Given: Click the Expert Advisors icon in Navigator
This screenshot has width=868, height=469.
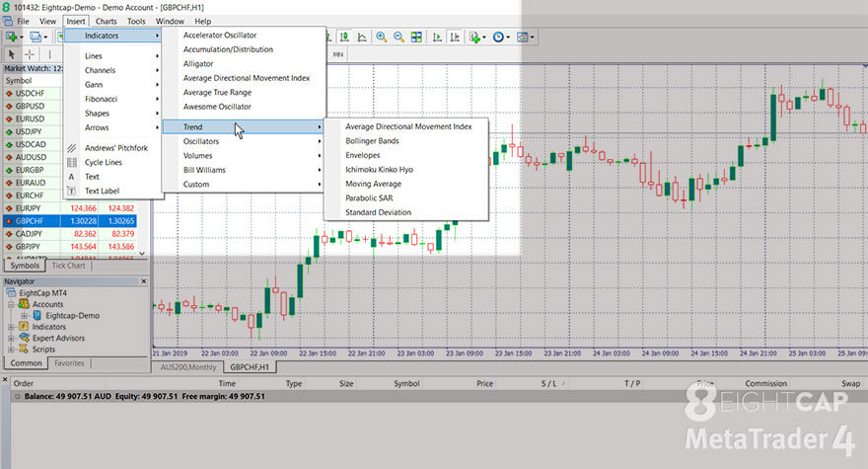Looking at the screenshot, I should pos(24,338).
